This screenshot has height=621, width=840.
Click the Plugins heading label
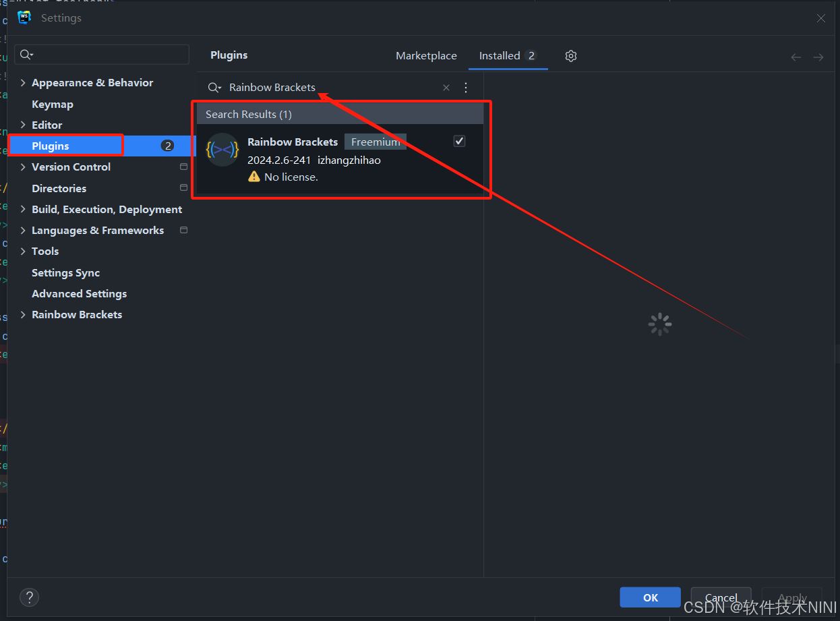coord(229,55)
